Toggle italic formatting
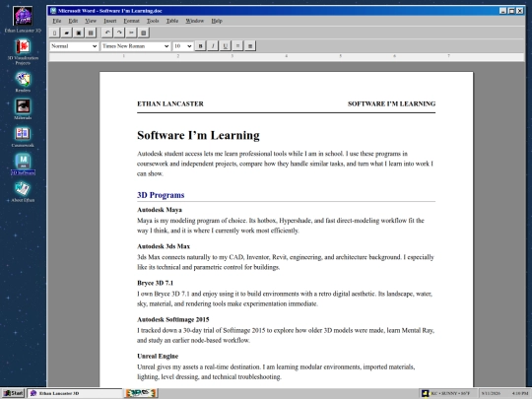This screenshot has height=399, width=532. (213, 45)
